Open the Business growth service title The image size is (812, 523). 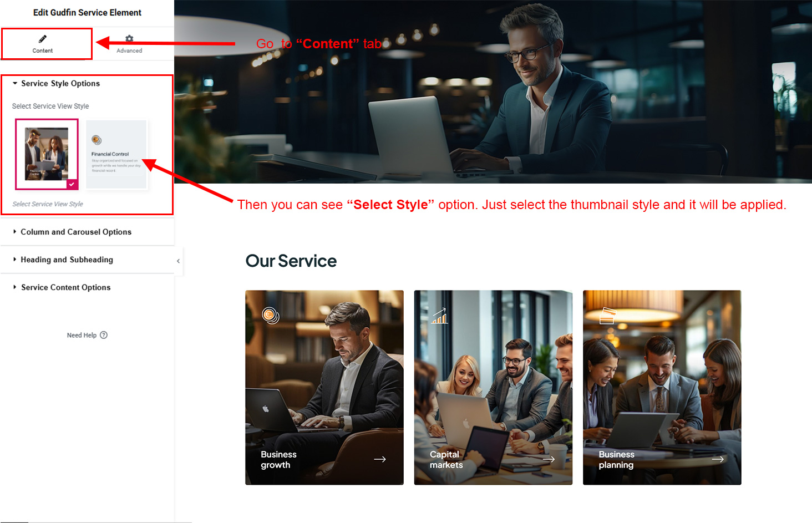278,459
